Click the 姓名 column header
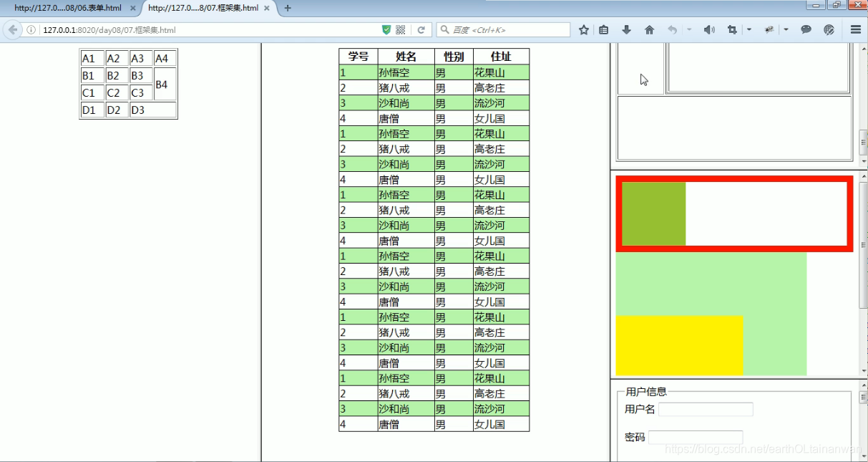 point(406,57)
